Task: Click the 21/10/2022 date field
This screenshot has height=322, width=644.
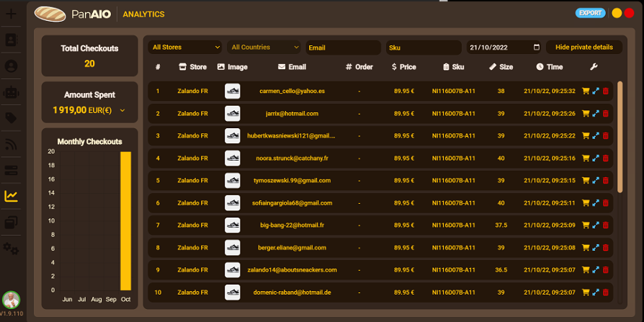Action: (504, 48)
